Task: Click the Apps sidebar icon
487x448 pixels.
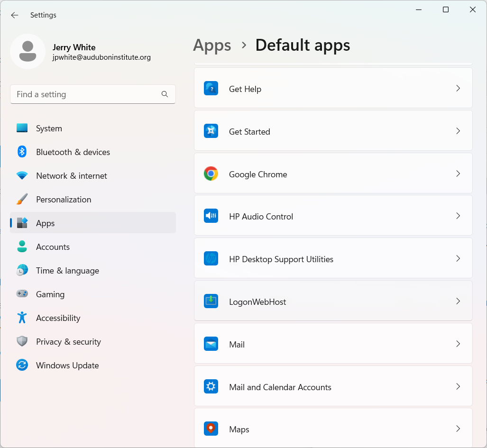Action: pos(22,223)
